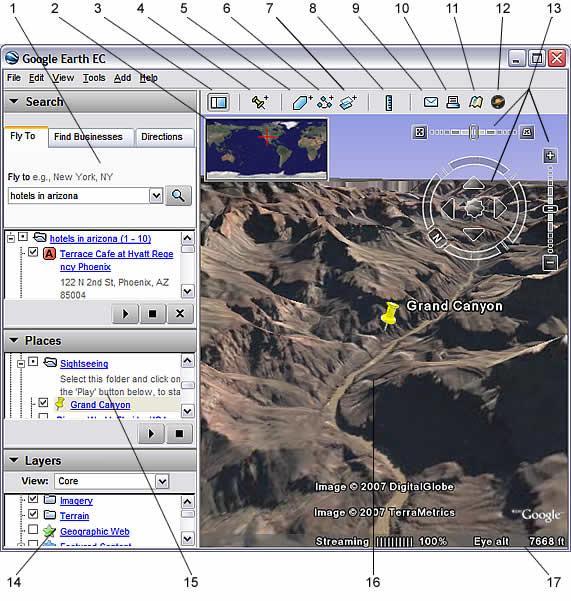Play the Places tour
This screenshot has width=571, height=601.
[x=151, y=434]
